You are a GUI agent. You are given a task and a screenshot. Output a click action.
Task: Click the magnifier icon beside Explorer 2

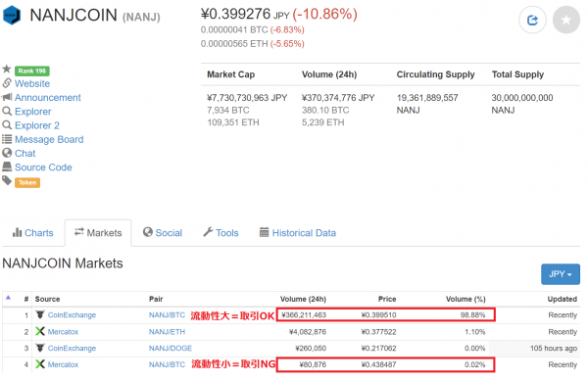pyautogui.click(x=7, y=124)
